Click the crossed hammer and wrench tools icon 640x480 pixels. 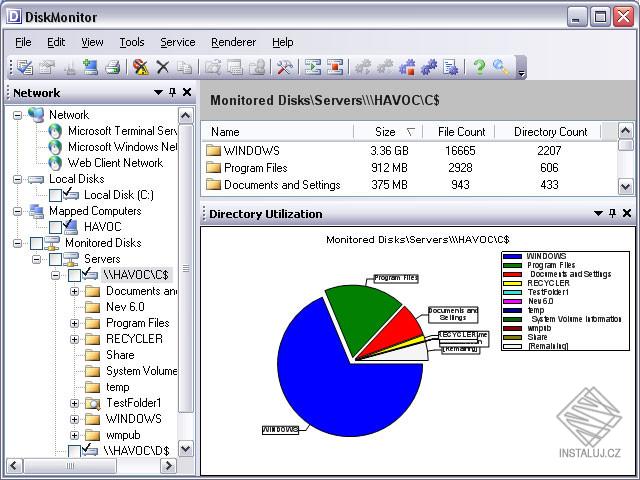pos(284,67)
